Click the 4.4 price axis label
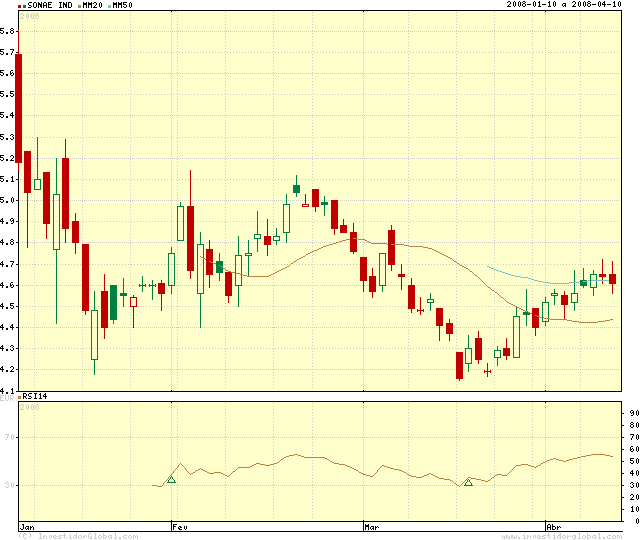Image resolution: width=640 pixels, height=540 pixels. click(7, 327)
